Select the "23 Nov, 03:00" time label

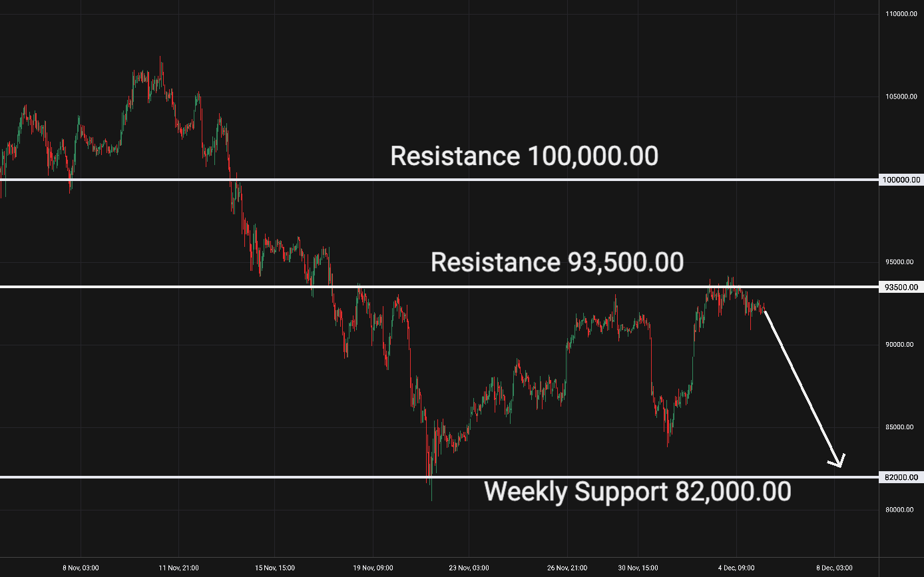pos(469,568)
